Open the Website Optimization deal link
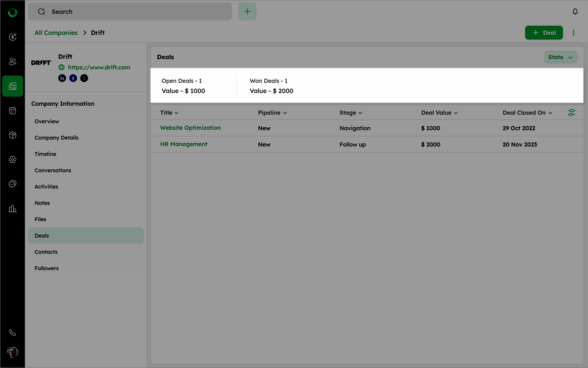This screenshot has width=588, height=368. (190, 128)
